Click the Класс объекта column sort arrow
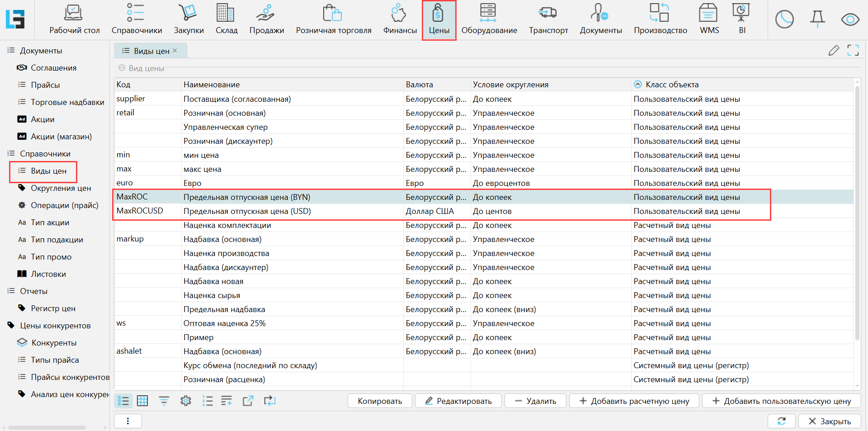Image resolution: width=868 pixels, height=431 pixels. pos(638,84)
